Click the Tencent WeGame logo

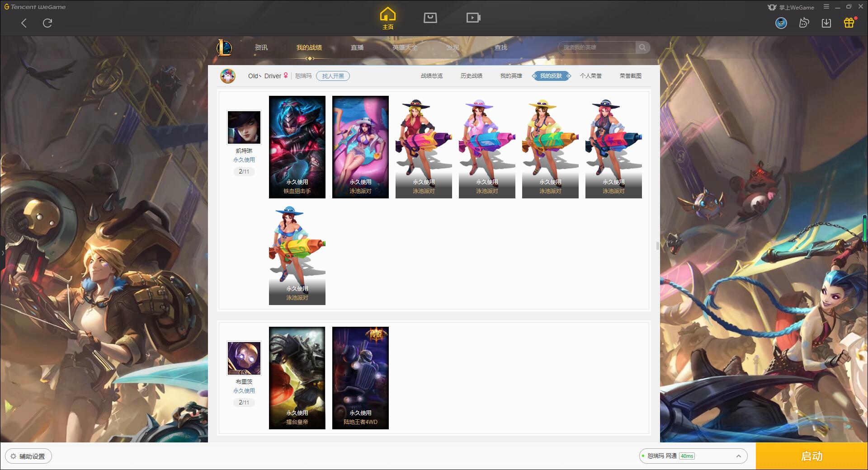[35, 7]
